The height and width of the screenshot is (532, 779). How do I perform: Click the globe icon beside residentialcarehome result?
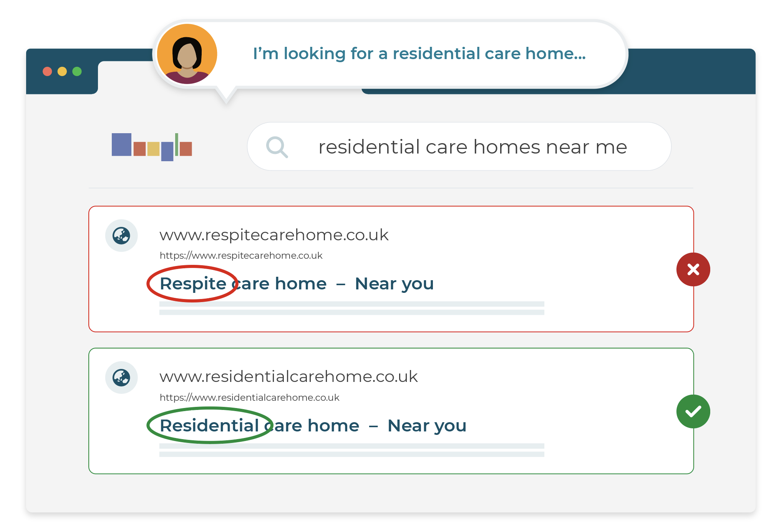(121, 377)
